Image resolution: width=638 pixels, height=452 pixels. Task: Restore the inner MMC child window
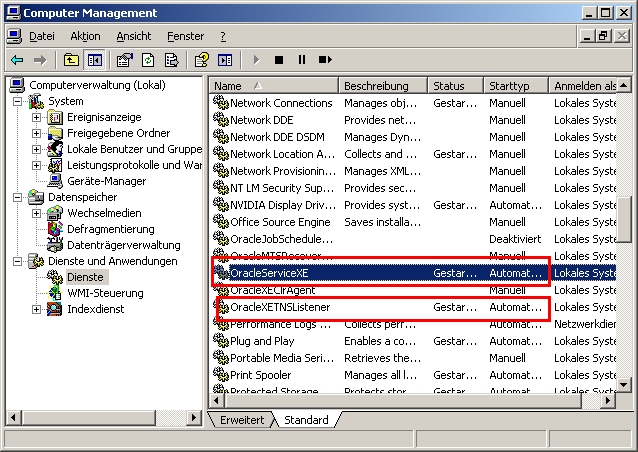[x=603, y=36]
